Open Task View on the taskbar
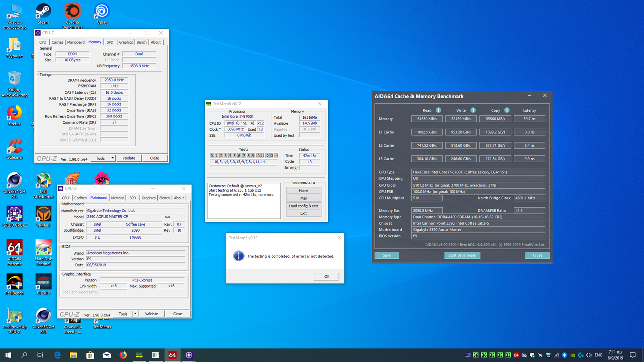Screen dimensions: 644x362 (41, 355)
